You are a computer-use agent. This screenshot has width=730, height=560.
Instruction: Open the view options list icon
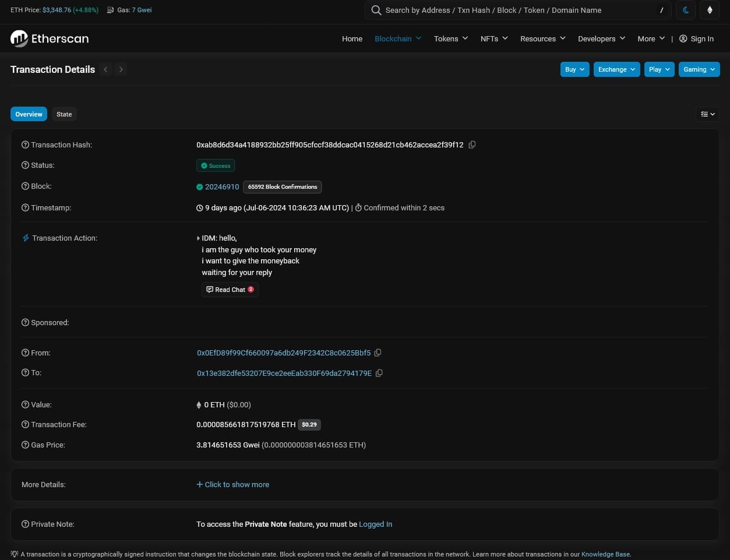(x=707, y=114)
